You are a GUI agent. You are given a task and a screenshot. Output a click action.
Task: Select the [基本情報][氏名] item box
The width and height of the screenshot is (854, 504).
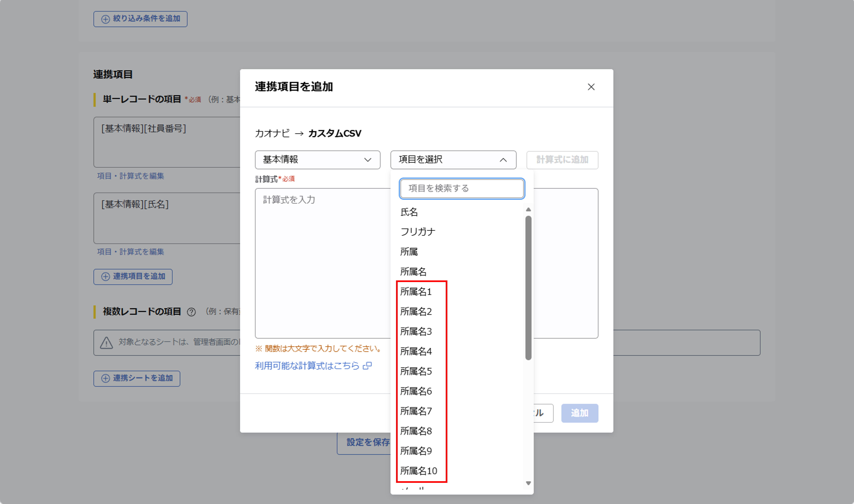point(167,218)
